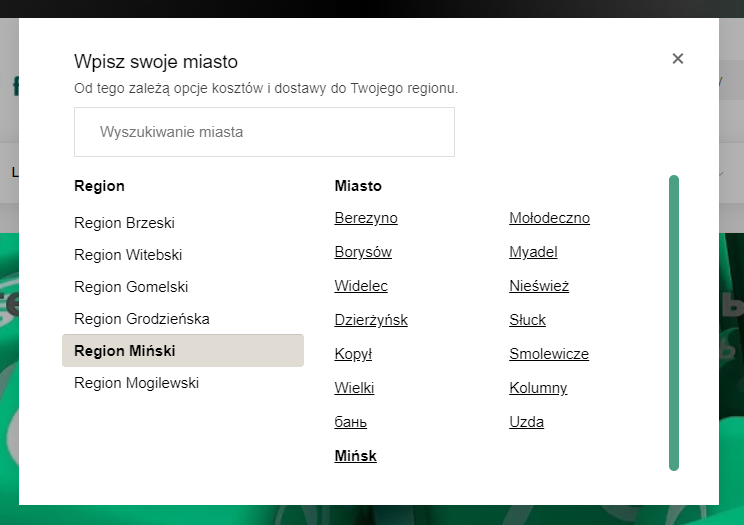Select Nieśwież as the city
The image size is (744, 525).
click(x=539, y=286)
